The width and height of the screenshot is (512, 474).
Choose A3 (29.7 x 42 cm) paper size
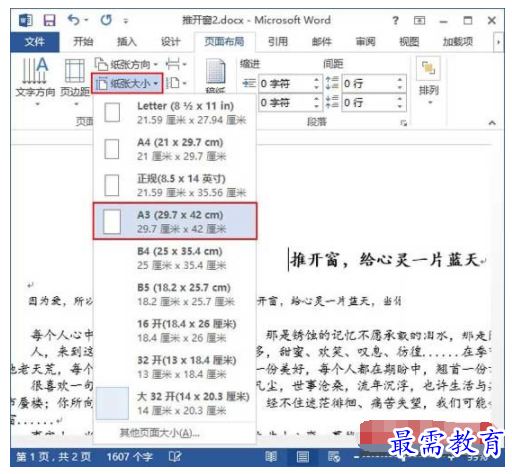175,221
